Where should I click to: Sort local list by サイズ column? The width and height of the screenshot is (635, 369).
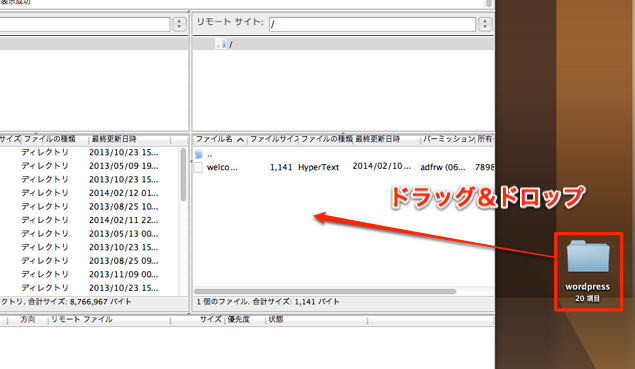[x=10, y=139]
